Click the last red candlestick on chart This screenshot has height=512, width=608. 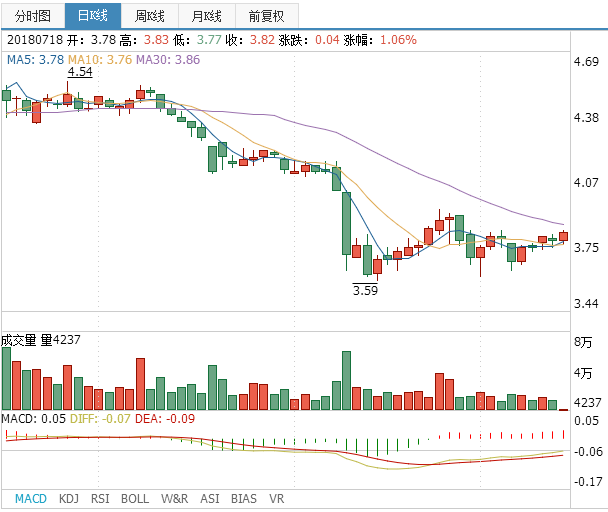[x=563, y=236]
